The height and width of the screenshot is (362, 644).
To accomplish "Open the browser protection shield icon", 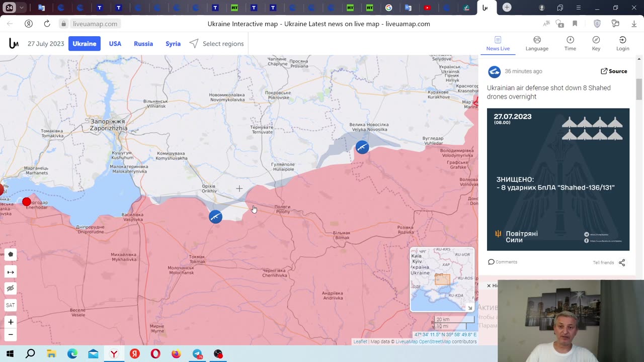I will 597,24.
